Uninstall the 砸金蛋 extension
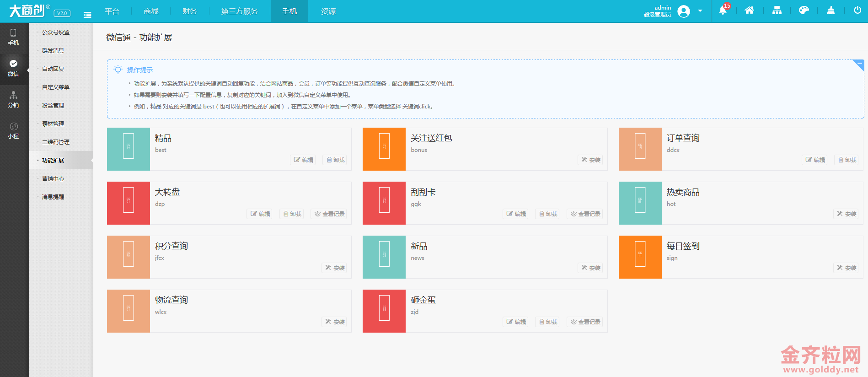The width and height of the screenshot is (868, 377). [x=548, y=322]
